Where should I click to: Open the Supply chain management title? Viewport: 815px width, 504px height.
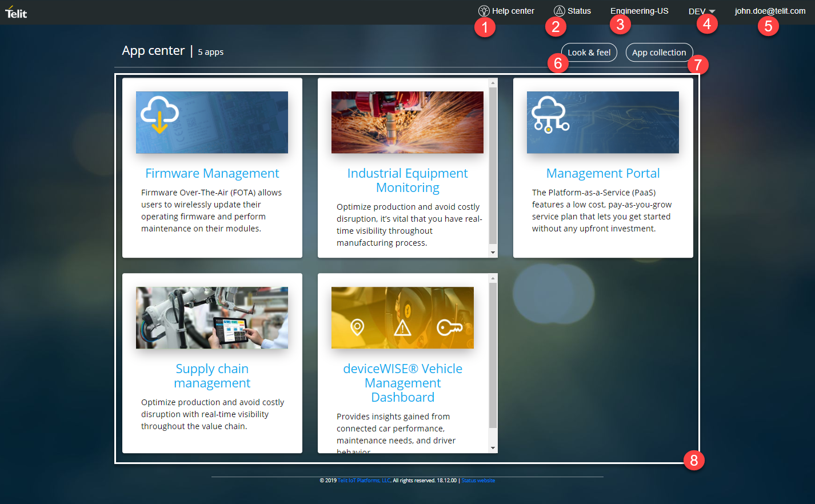(212, 376)
